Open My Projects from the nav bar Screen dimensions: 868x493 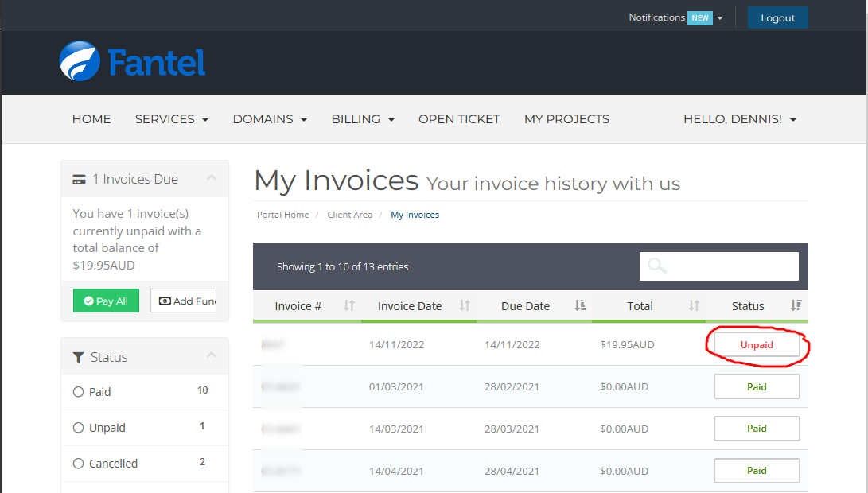(566, 119)
